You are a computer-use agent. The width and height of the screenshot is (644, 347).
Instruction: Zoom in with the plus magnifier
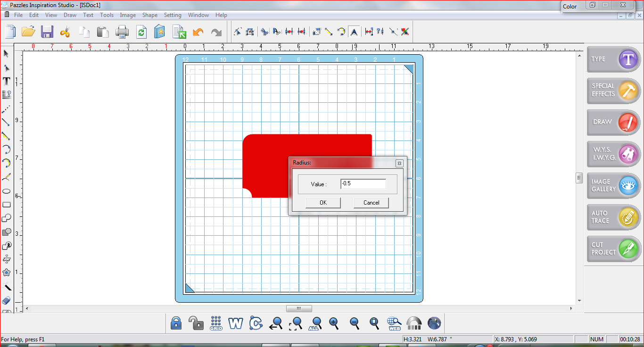(x=334, y=323)
